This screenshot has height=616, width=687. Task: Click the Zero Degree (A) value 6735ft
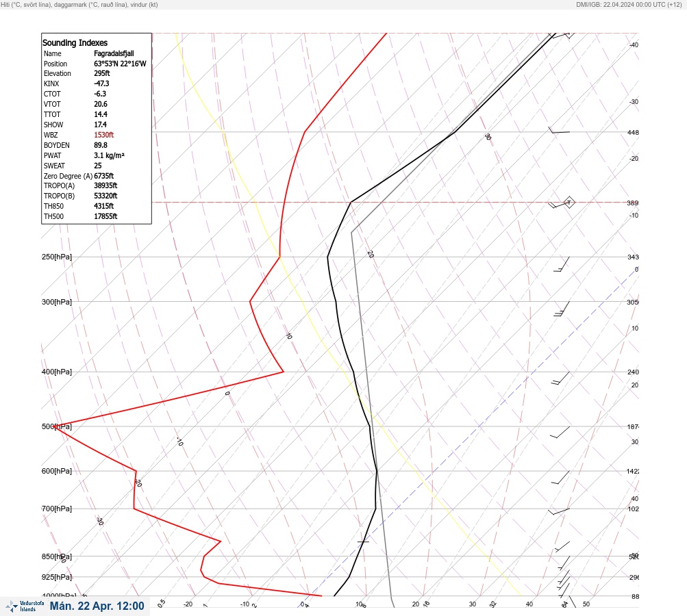(x=104, y=176)
